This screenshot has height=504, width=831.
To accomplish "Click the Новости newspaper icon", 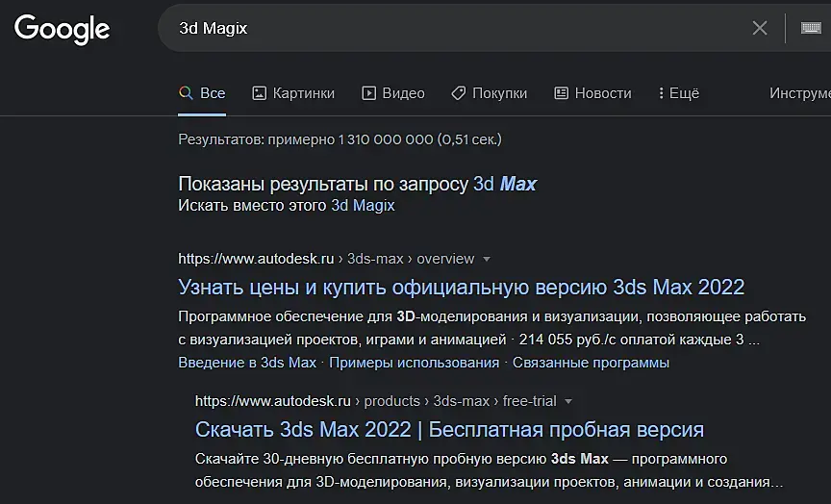I will click(562, 93).
